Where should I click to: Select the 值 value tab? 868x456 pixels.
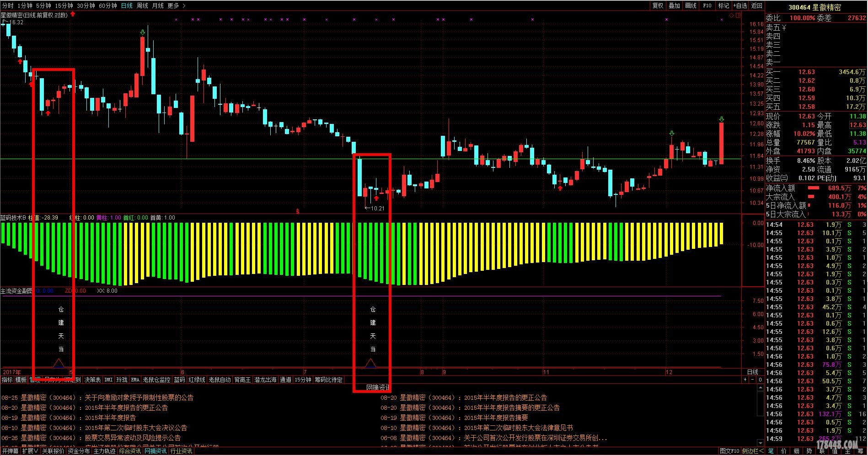835,451
